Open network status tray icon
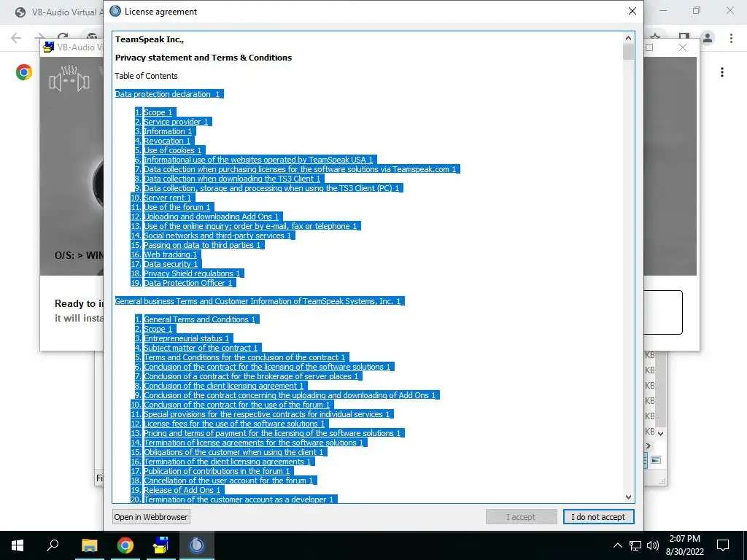This screenshot has width=747, height=560. click(x=635, y=545)
